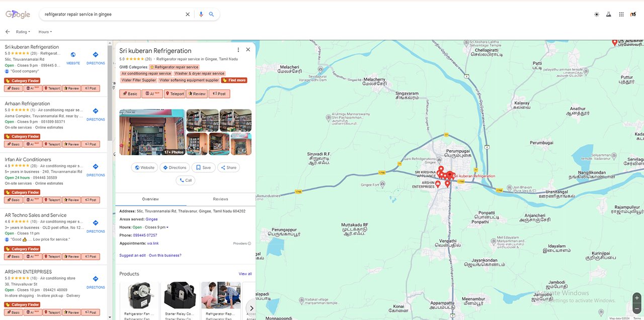Select AR Techno Sales and Service title

[36, 216]
